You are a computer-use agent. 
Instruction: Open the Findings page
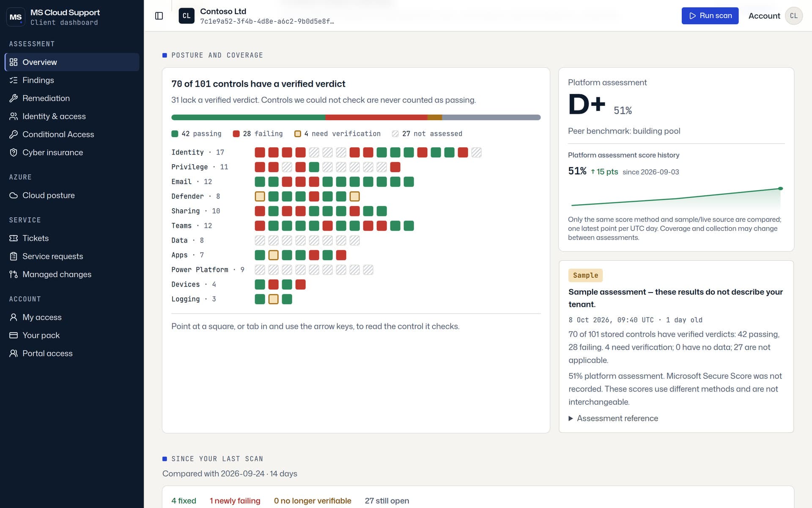(x=72, y=80)
